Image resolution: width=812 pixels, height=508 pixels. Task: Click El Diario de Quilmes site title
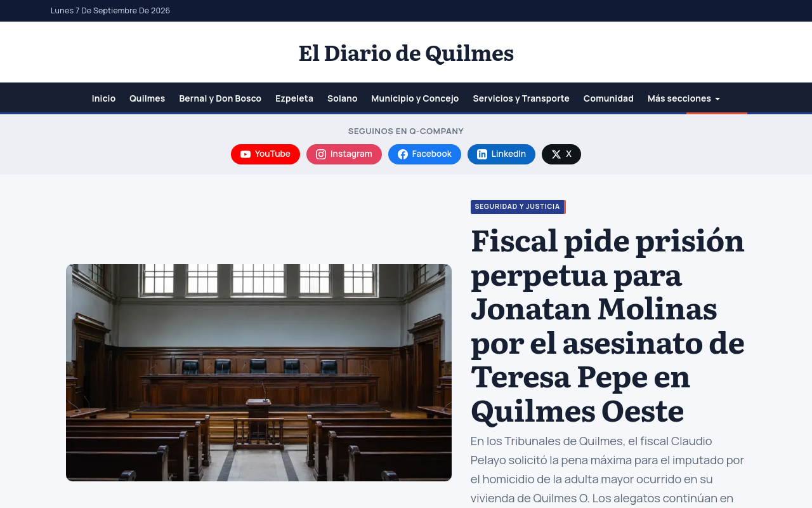click(406, 53)
